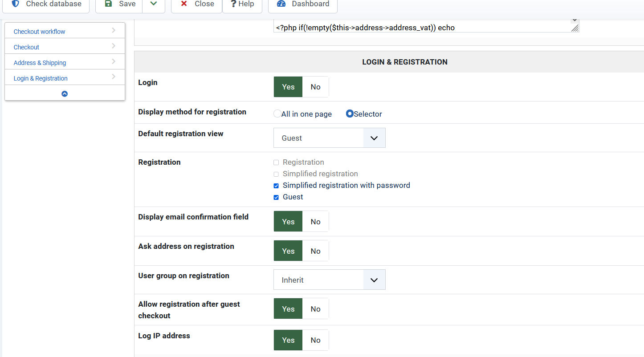Click chevron next to Checkout workflow
Image resolution: width=644 pixels, height=357 pixels.
pyautogui.click(x=114, y=31)
